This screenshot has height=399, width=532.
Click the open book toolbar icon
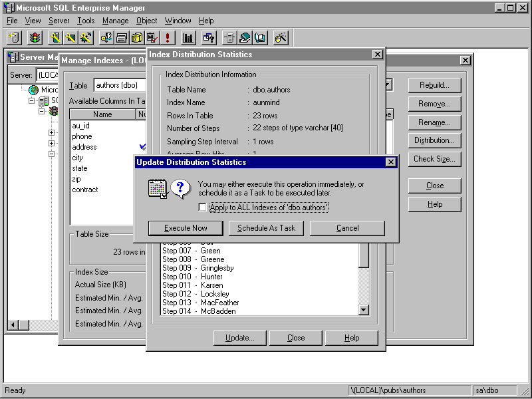click(259, 38)
